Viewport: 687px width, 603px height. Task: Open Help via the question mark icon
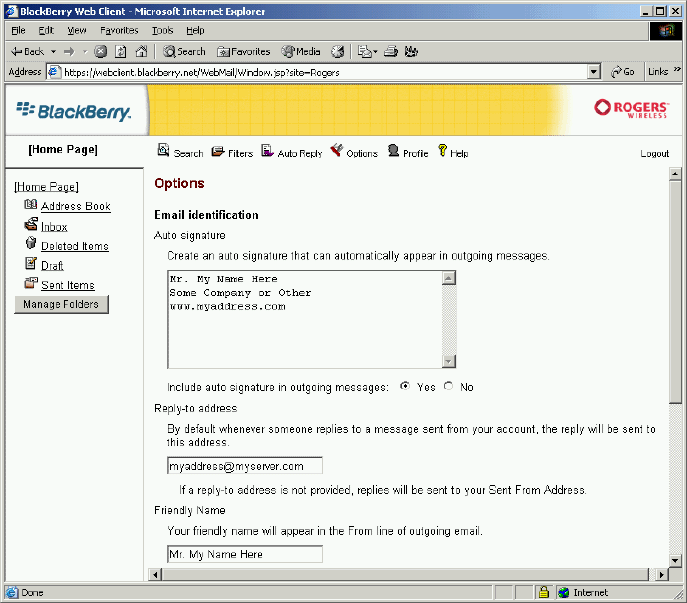click(442, 152)
